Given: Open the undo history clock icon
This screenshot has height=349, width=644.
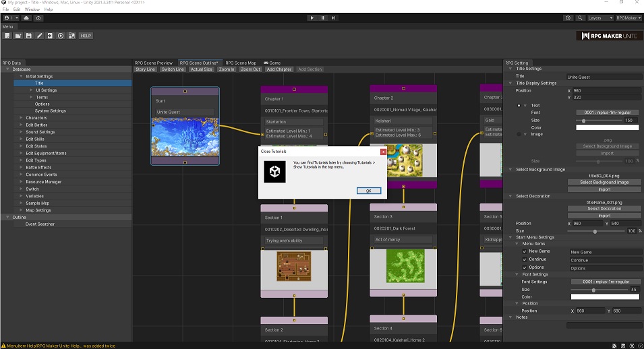Looking at the screenshot, I should pyautogui.click(x=568, y=18).
